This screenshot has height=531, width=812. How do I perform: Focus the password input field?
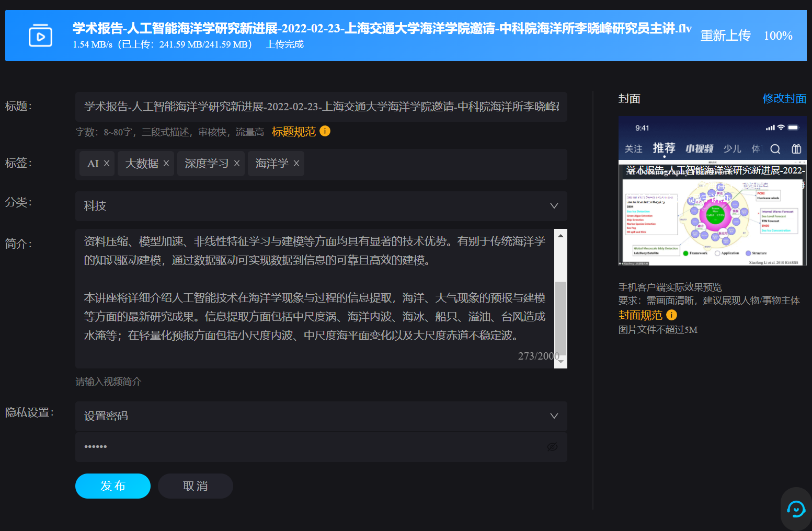[321, 447]
